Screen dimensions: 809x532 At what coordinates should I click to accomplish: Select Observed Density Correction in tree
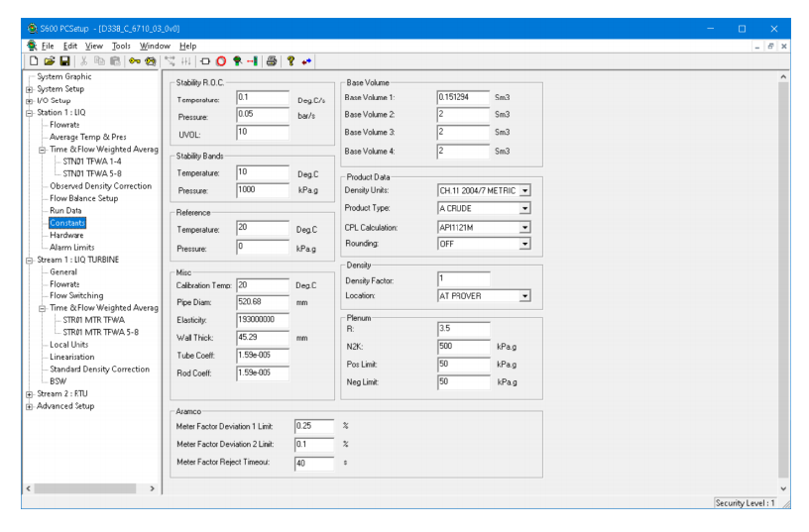(x=100, y=186)
